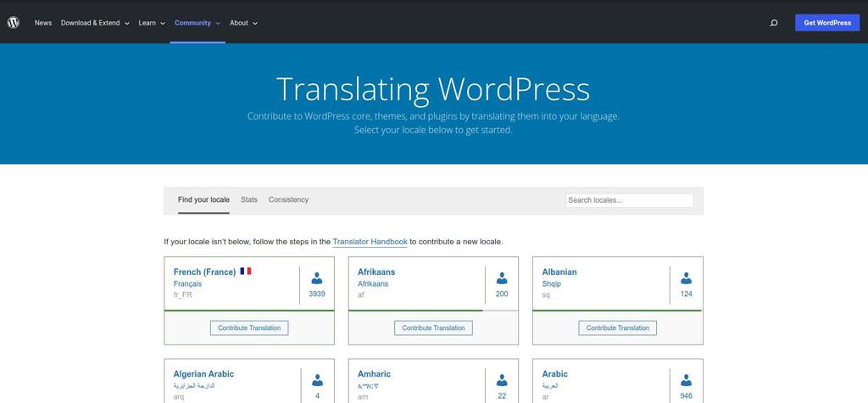Click the Translating WordPress heading

tap(433, 89)
